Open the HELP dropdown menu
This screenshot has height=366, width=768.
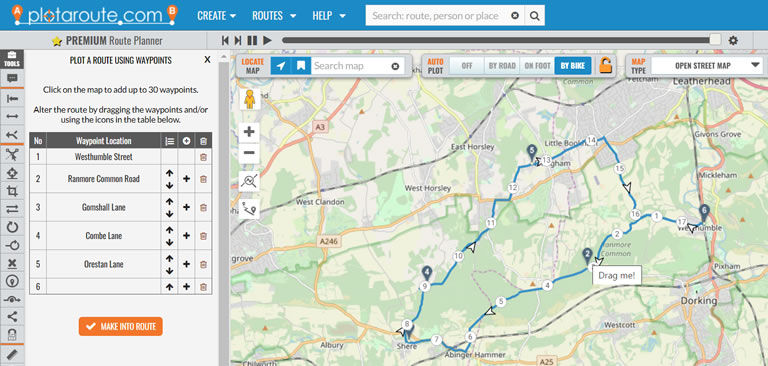pyautogui.click(x=329, y=16)
